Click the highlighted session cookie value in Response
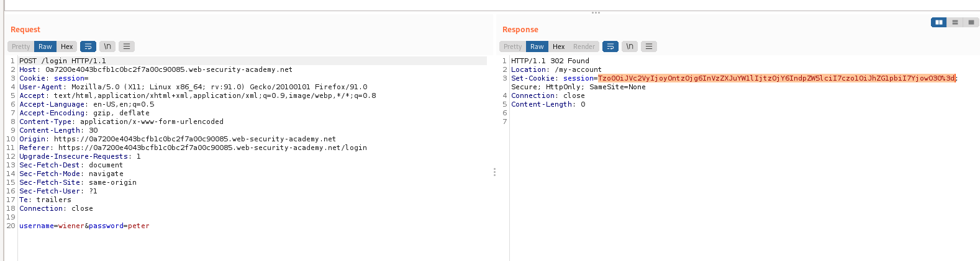This screenshot has height=261, width=980. tap(776, 78)
